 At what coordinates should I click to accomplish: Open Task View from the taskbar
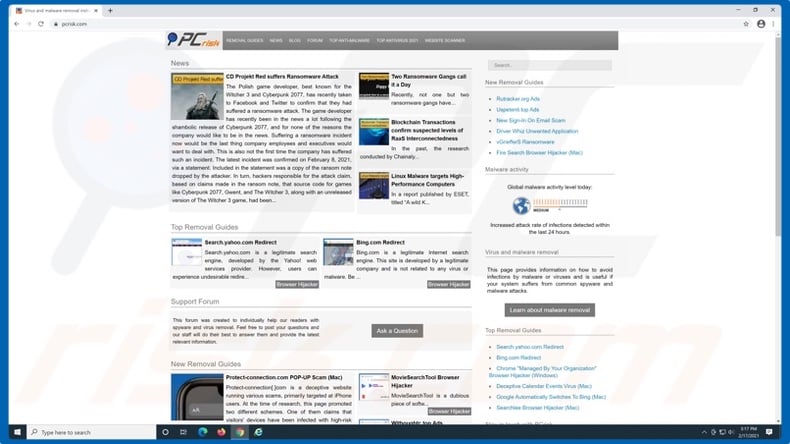[x=183, y=432]
